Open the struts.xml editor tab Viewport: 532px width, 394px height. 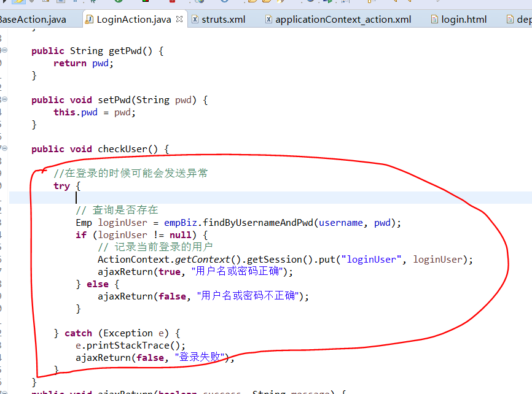[x=223, y=20]
